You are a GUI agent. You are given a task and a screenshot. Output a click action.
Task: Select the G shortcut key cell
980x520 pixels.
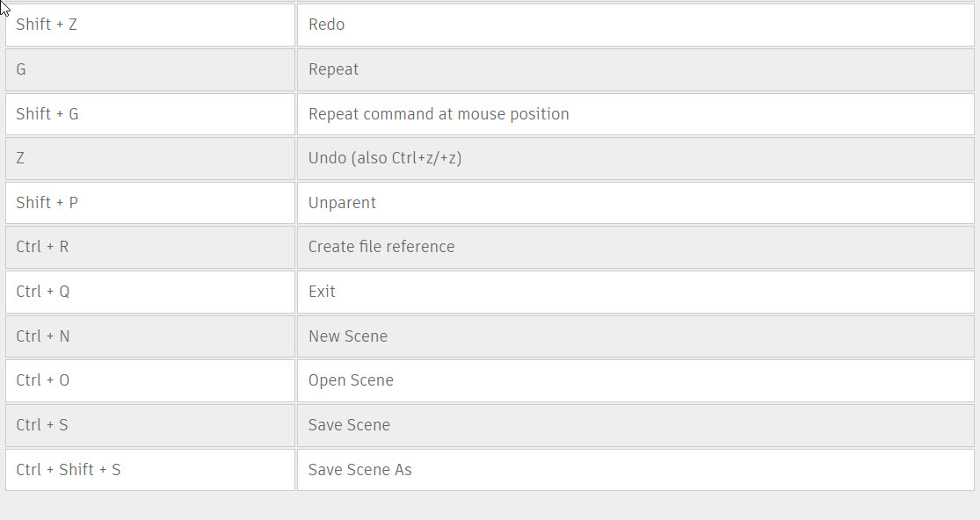pos(150,69)
